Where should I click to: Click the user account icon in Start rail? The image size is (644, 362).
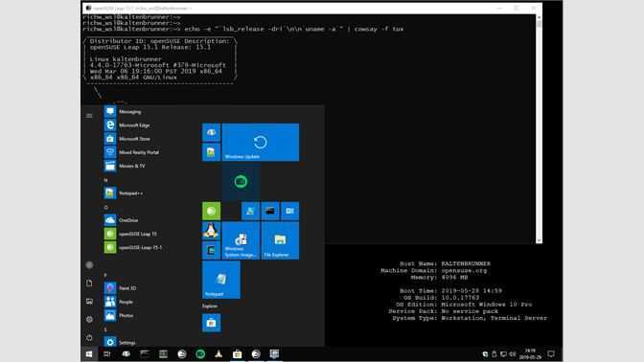(x=89, y=265)
